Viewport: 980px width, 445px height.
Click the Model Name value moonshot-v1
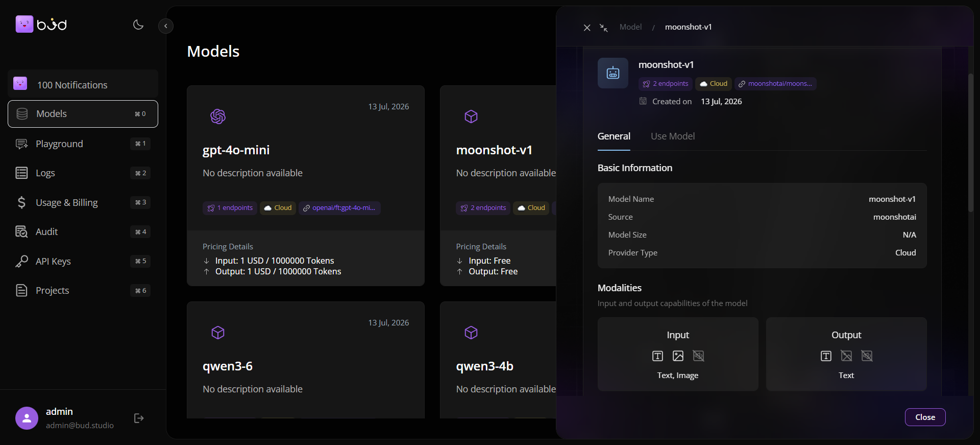(x=892, y=199)
